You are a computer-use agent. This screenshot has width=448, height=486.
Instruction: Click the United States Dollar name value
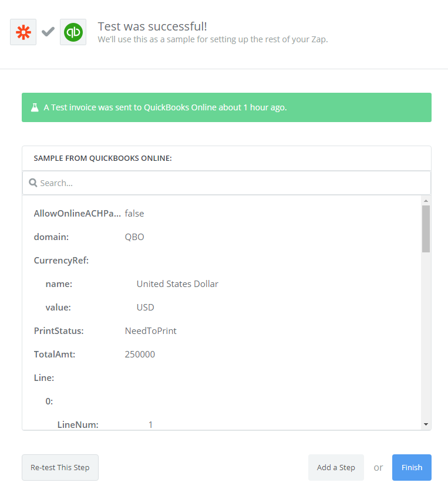177,284
